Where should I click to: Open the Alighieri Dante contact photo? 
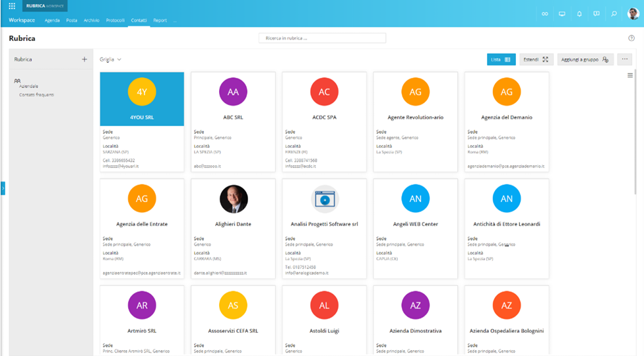[233, 199]
